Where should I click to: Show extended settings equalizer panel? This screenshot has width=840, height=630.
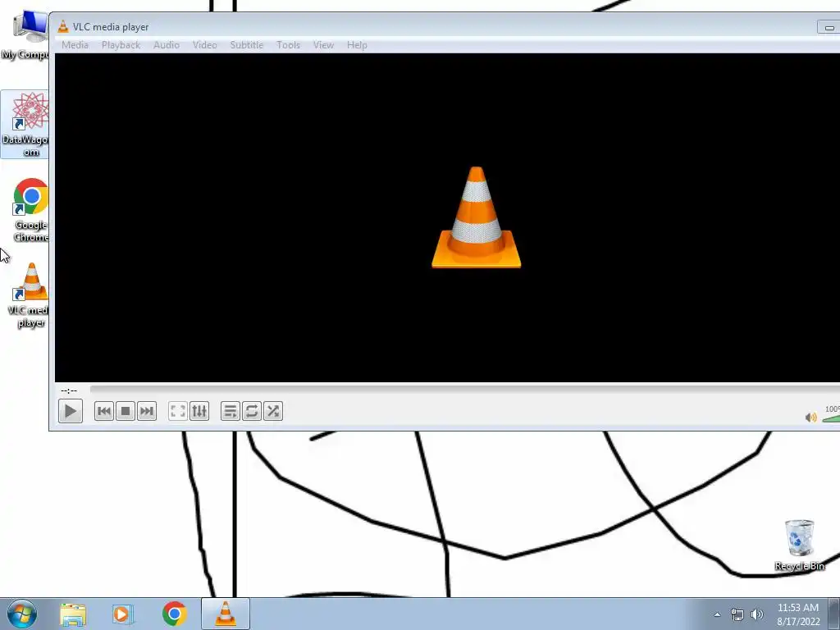199,412
